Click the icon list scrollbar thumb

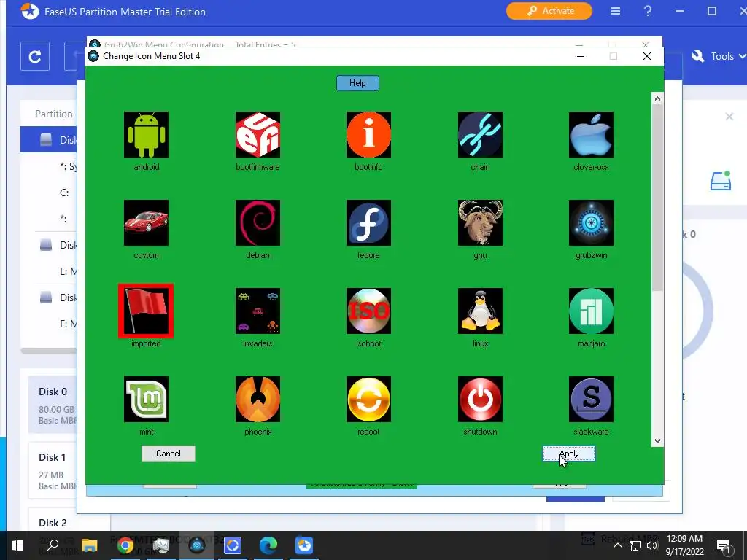(x=657, y=198)
